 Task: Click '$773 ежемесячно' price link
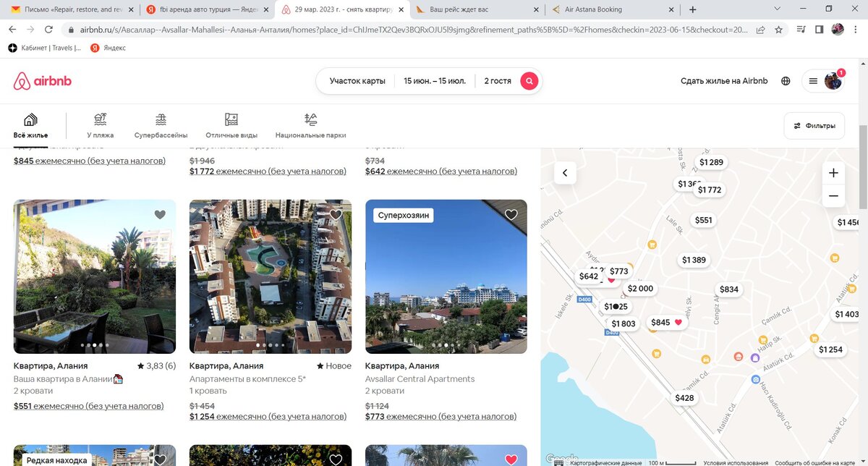coord(441,417)
